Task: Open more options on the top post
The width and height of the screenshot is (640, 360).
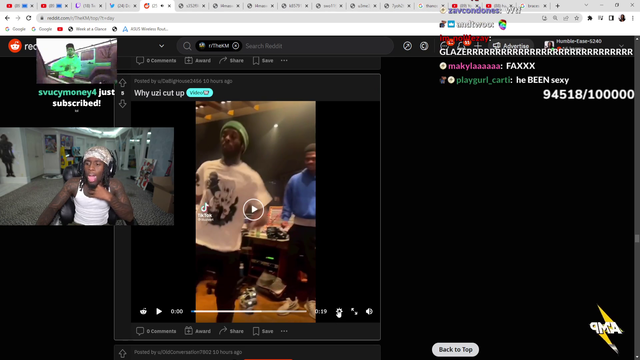Action: point(284,60)
